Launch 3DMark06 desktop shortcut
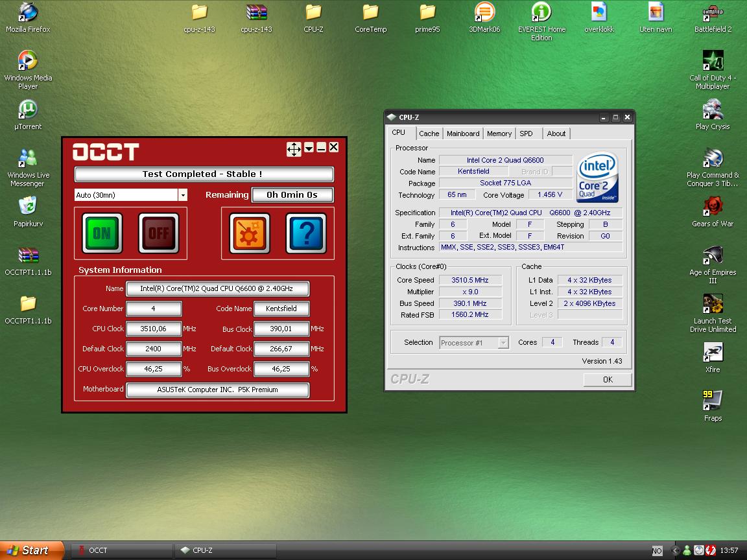This screenshot has height=560, width=747. point(484,17)
